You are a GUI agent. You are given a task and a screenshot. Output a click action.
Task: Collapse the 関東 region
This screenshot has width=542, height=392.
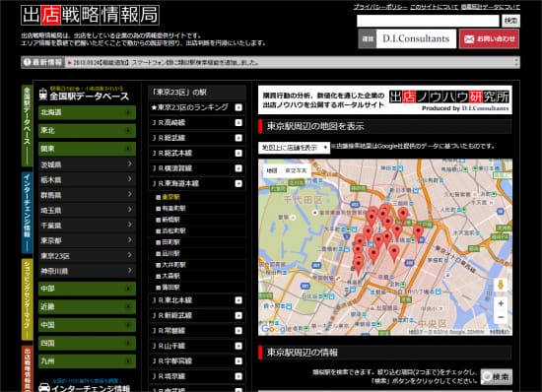pos(87,149)
